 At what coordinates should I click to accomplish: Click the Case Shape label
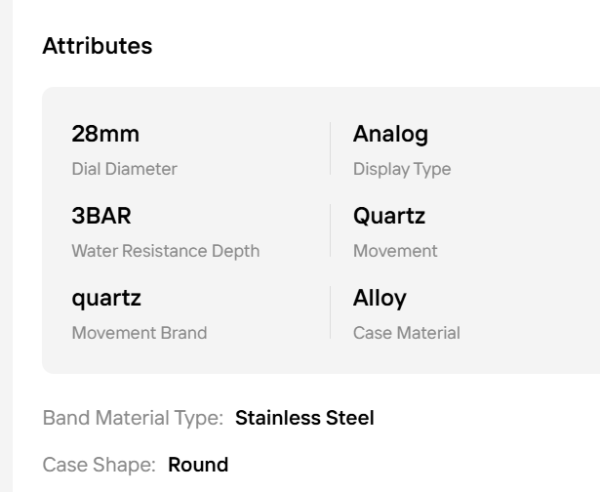(100, 464)
